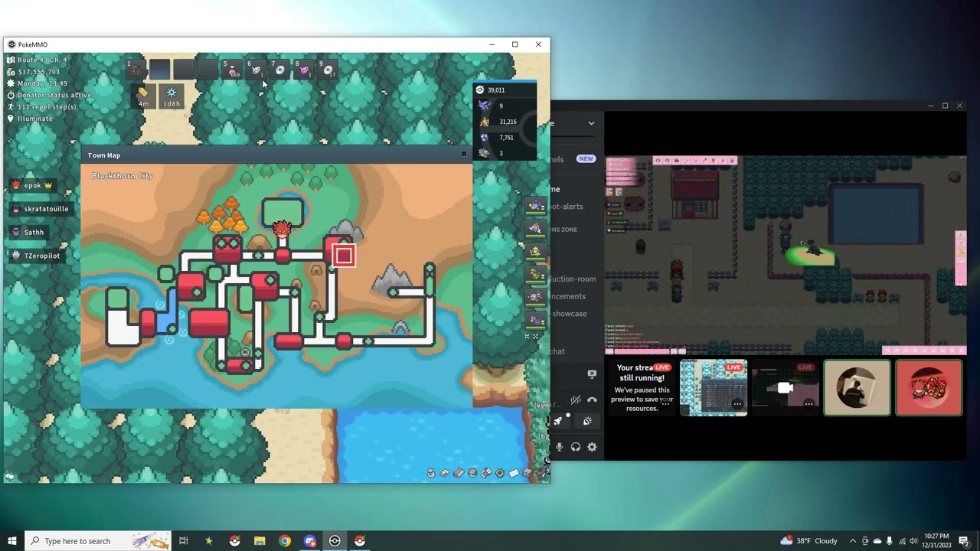This screenshot has height=551, width=980.
Task: Click encounter counter row showing 9
Action: 505,106
